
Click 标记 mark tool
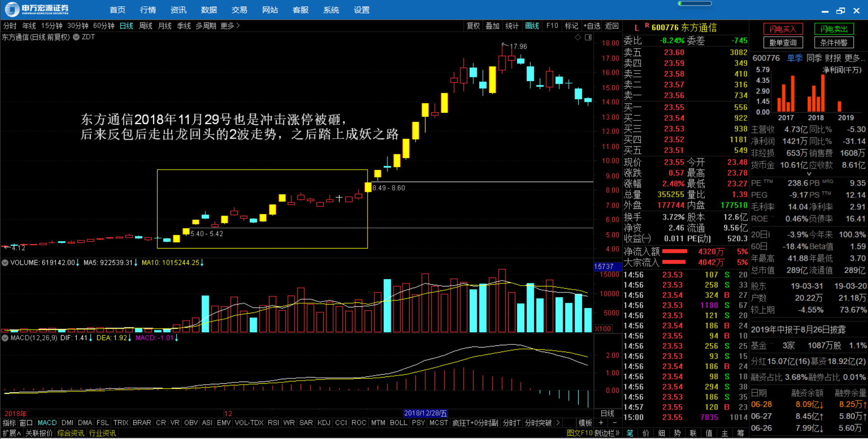[x=571, y=26]
